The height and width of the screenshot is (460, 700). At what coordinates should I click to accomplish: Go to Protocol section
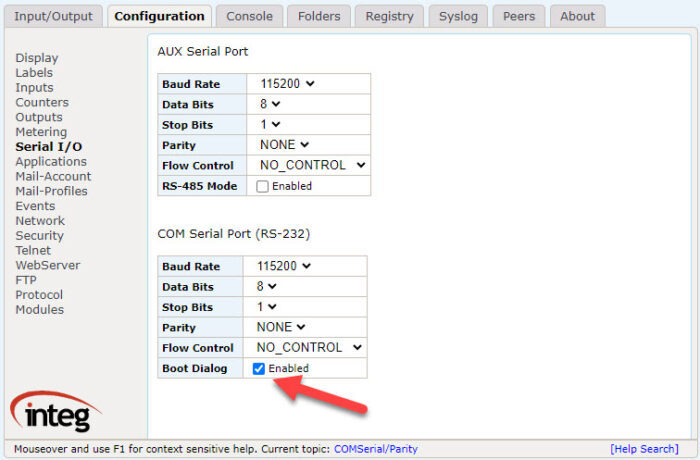(39, 295)
